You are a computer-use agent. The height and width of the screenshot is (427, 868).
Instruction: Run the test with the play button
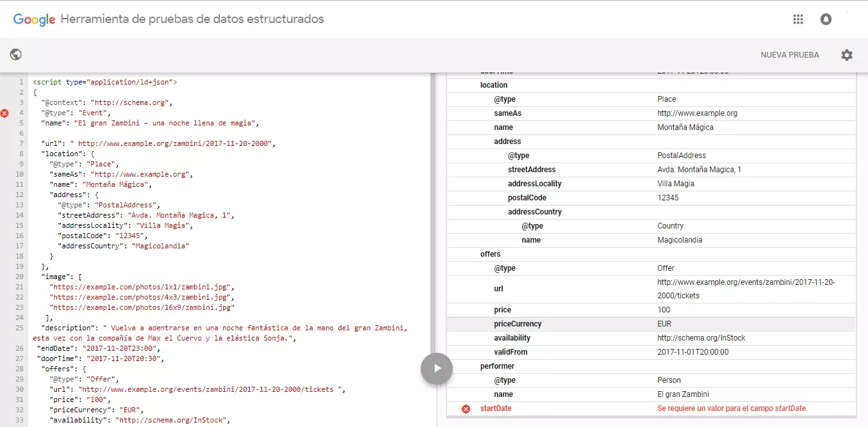(437, 368)
